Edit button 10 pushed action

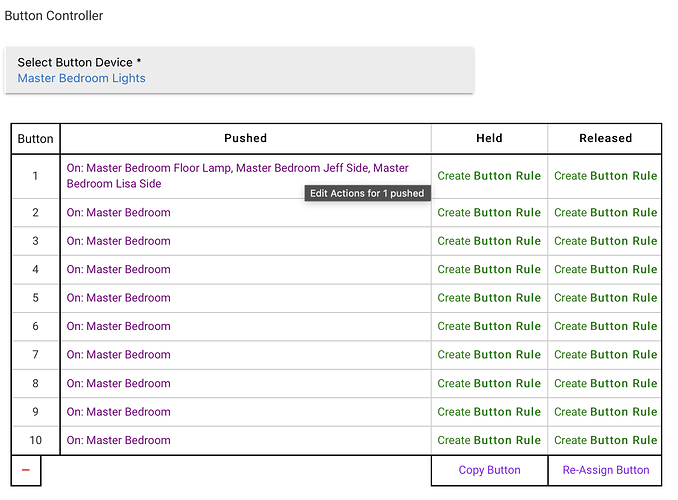point(118,441)
